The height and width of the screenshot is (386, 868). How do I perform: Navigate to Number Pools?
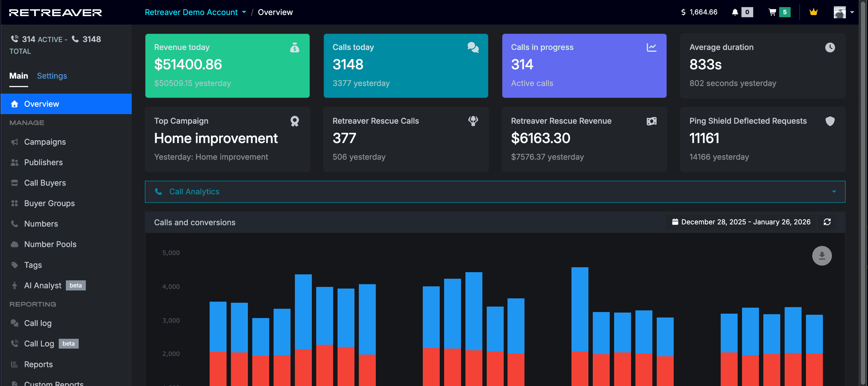pos(49,244)
